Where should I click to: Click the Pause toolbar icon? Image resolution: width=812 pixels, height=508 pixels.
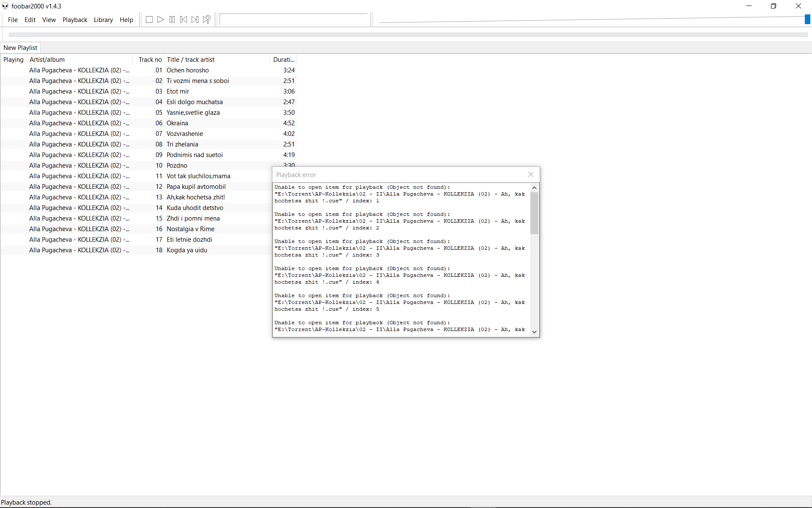(172, 19)
